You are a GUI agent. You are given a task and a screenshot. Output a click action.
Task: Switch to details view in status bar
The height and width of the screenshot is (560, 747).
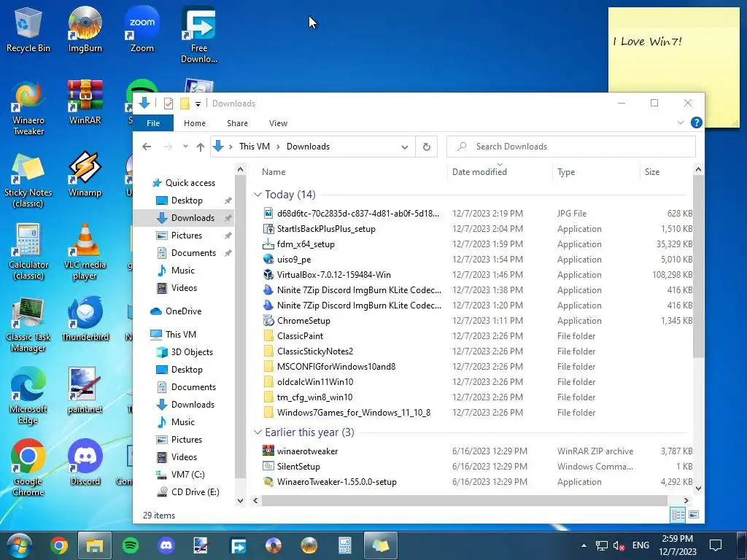(678, 515)
